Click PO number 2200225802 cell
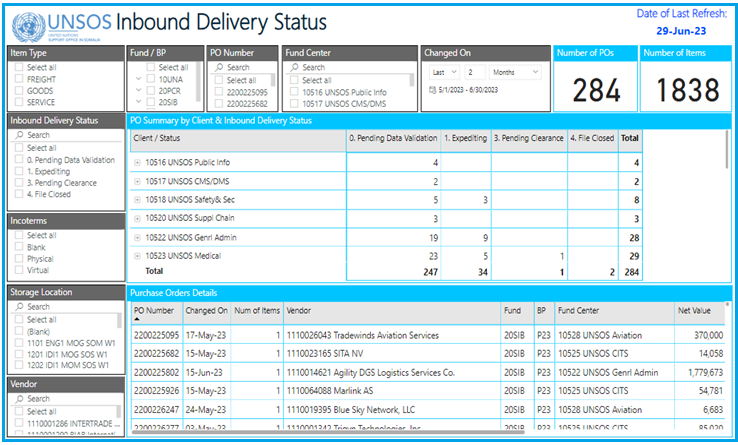The image size is (738, 445). (x=156, y=372)
